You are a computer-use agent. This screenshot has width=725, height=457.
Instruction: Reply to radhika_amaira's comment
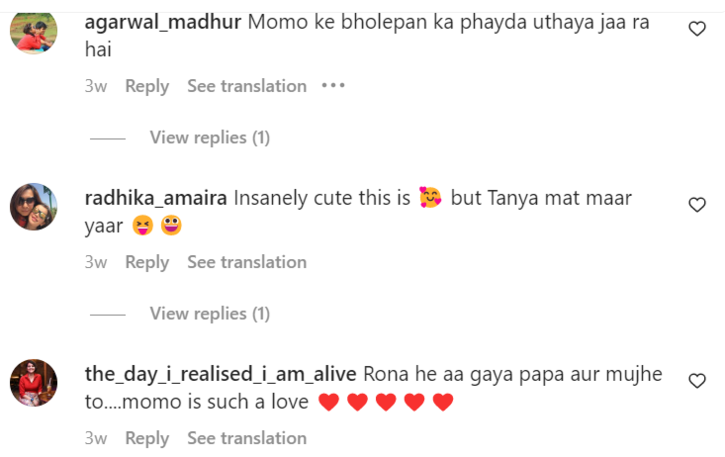point(147,262)
